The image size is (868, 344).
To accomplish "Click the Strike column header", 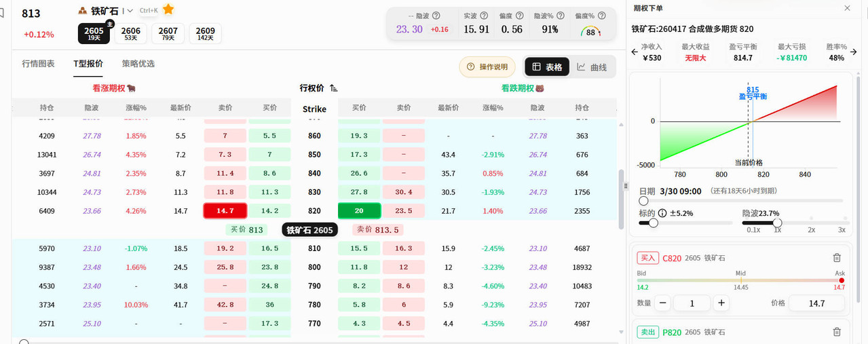I will pos(314,109).
